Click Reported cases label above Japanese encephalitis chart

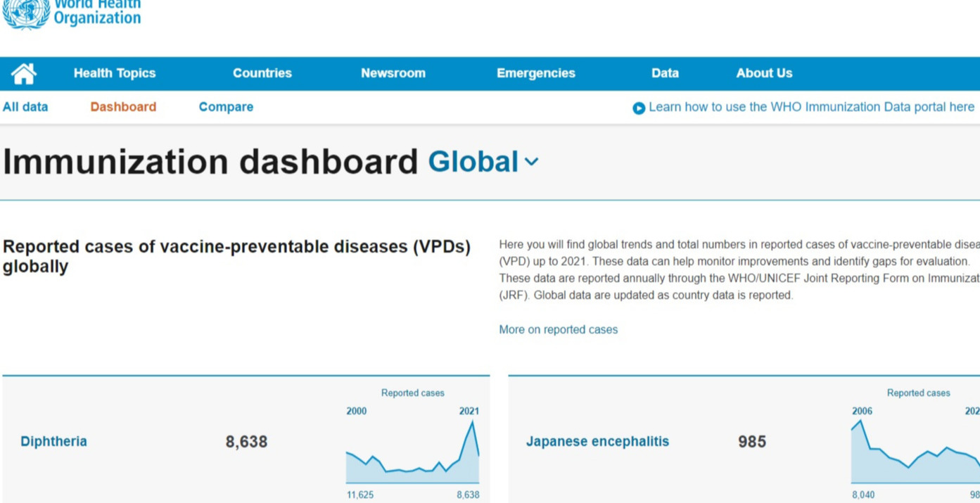pyautogui.click(x=918, y=393)
